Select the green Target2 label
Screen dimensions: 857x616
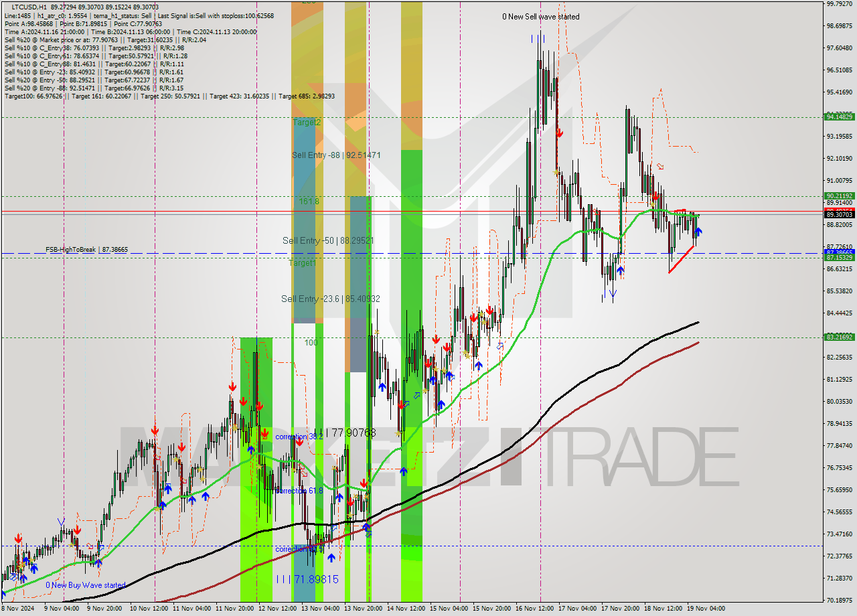pos(307,123)
